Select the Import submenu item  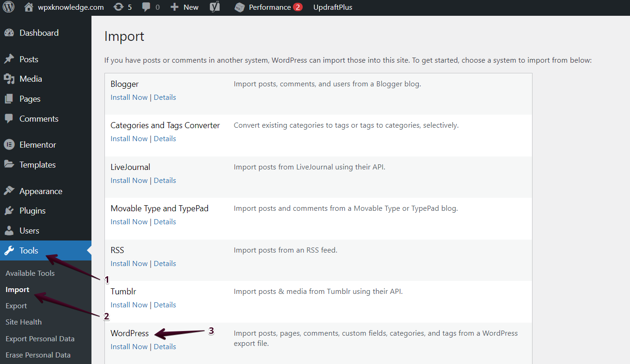click(18, 290)
